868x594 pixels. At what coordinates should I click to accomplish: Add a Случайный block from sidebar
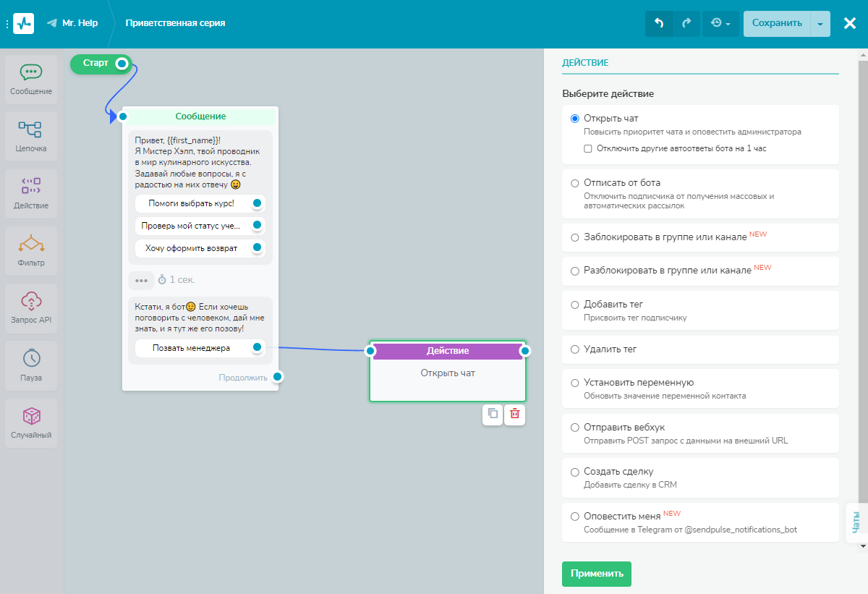pyautogui.click(x=31, y=423)
